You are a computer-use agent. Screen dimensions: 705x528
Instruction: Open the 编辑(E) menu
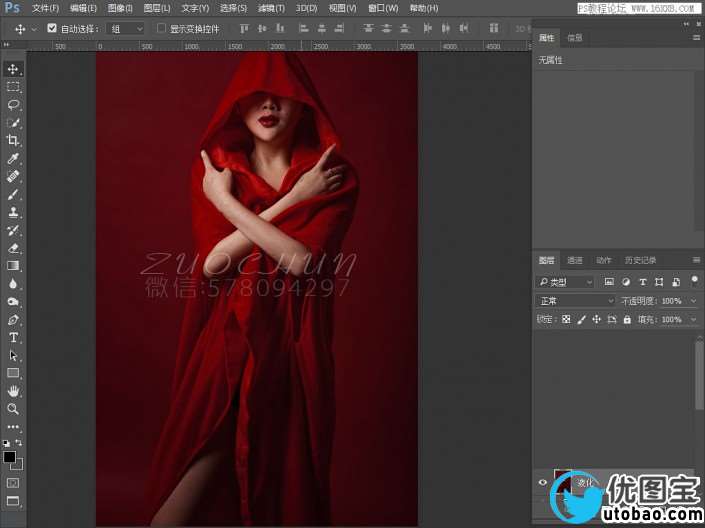[x=84, y=8]
